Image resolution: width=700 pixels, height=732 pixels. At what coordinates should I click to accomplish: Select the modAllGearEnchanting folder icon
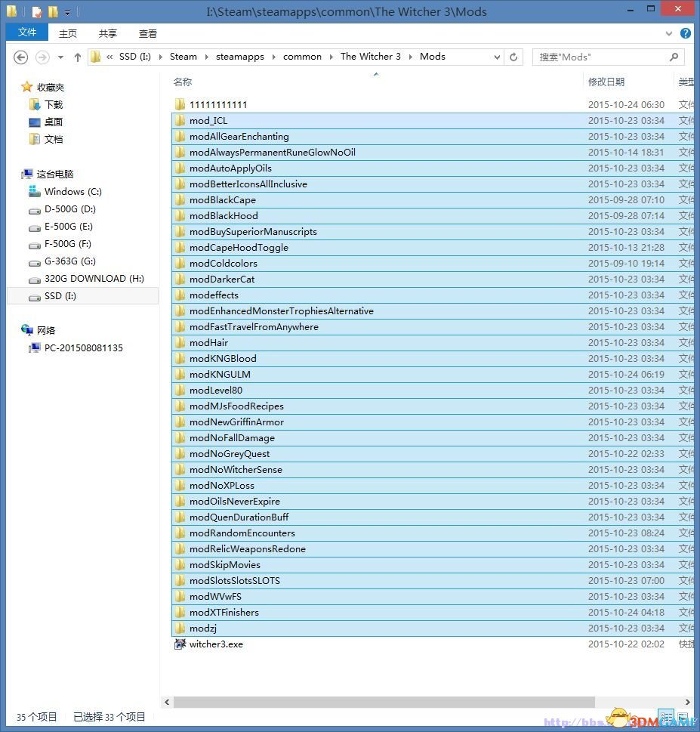(x=180, y=136)
